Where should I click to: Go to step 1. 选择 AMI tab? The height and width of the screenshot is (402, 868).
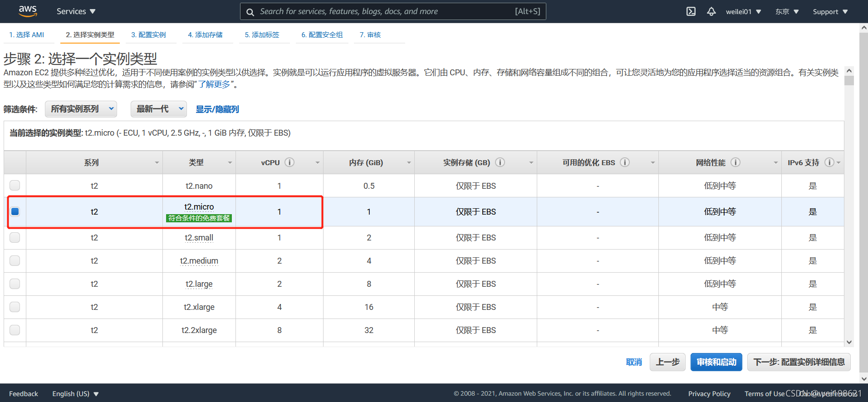click(27, 35)
